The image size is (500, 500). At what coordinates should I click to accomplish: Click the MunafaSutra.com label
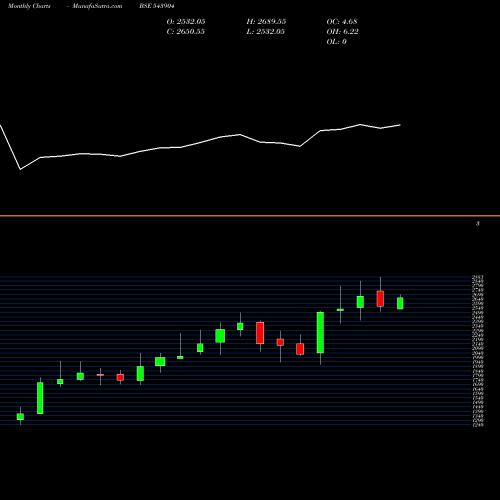[97, 6]
